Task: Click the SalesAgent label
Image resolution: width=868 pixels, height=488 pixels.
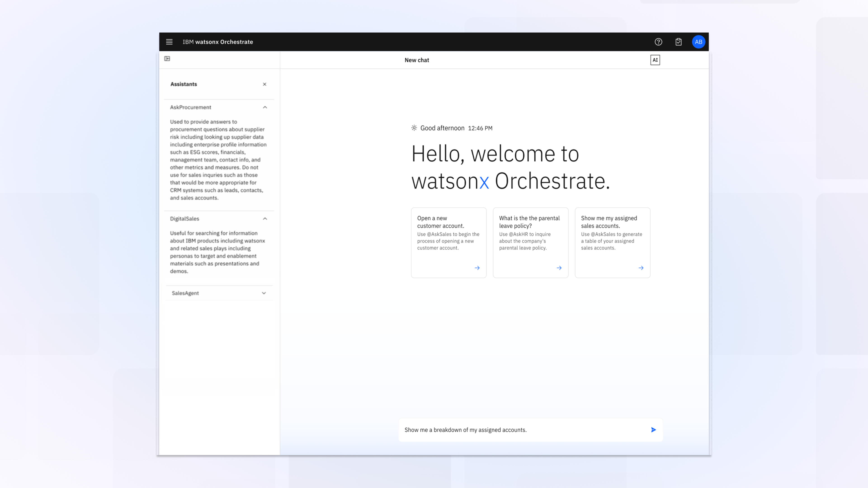Action: pos(185,293)
